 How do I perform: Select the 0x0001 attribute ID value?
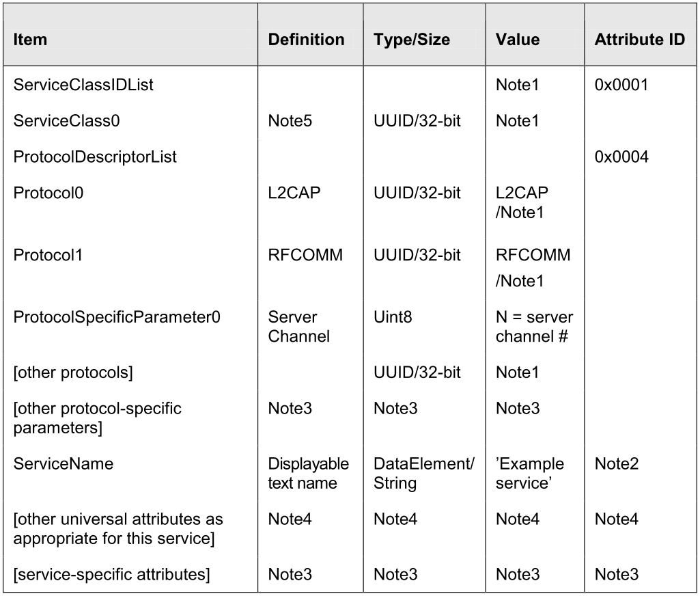[621, 85]
